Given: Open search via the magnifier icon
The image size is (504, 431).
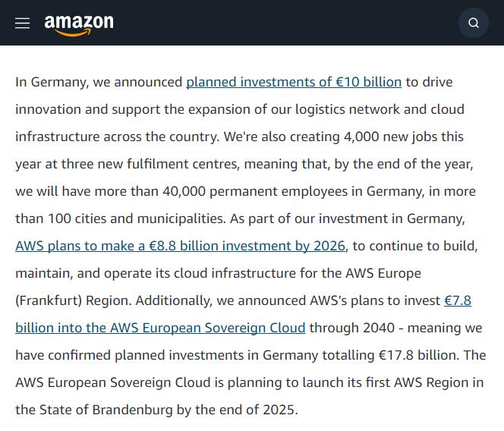Looking at the screenshot, I should click(474, 23).
